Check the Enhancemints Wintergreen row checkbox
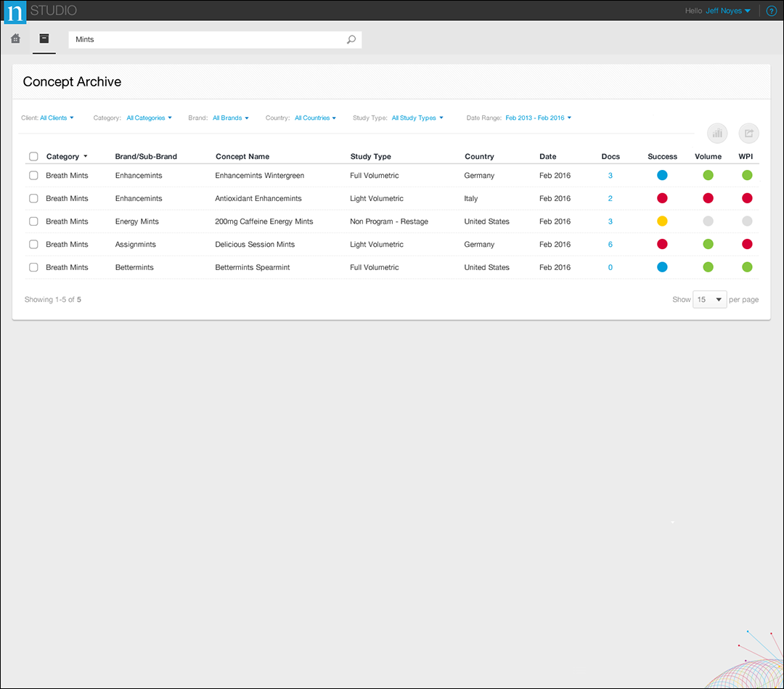Image resolution: width=784 pixels, height=689 pixels. pyautogui.click(x=33, y=176)
